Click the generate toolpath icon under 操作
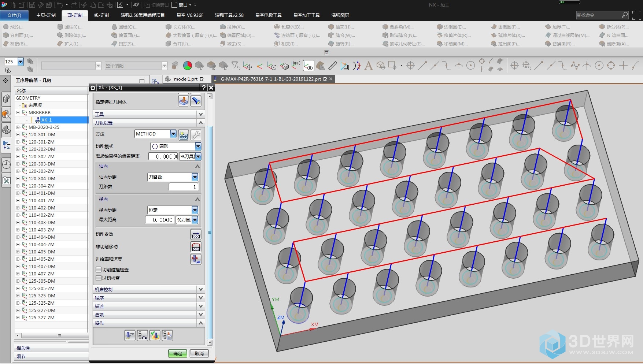Screen dimensions: 643x364 click(x=130, y=335)
